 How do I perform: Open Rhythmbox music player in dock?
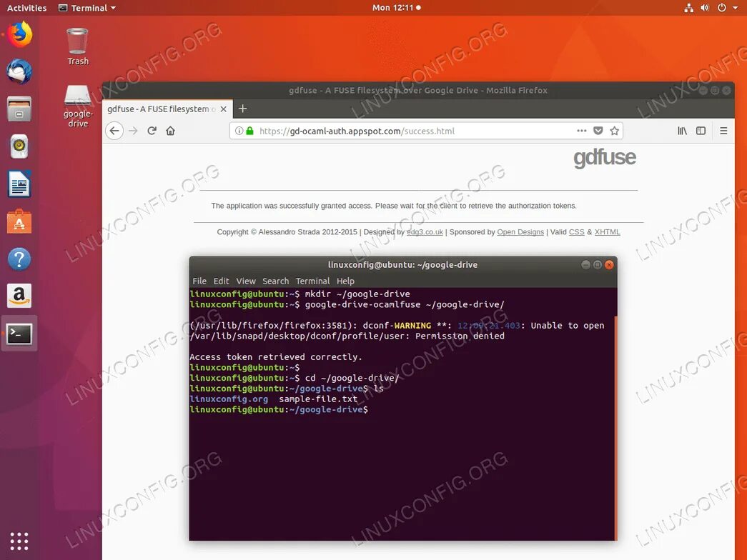19,146
